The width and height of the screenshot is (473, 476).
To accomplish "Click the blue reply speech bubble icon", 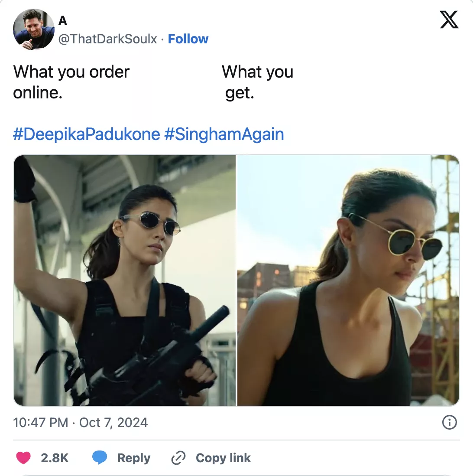I will [100, 458].
